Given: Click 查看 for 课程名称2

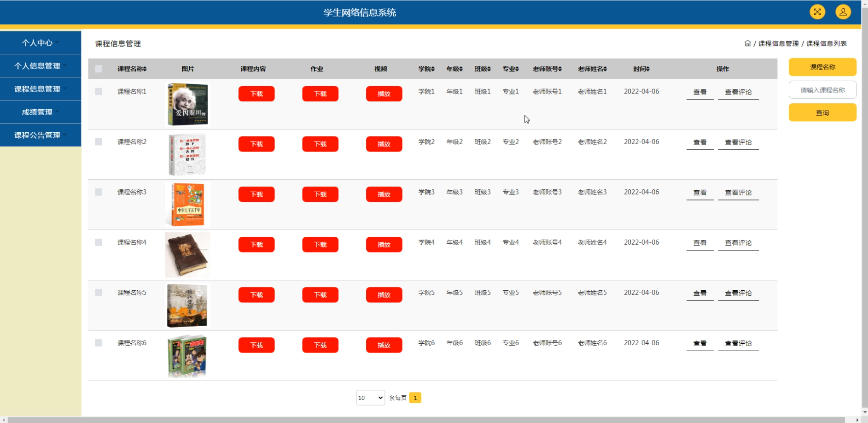Looking at the screenshot, I should click(700, 142).
